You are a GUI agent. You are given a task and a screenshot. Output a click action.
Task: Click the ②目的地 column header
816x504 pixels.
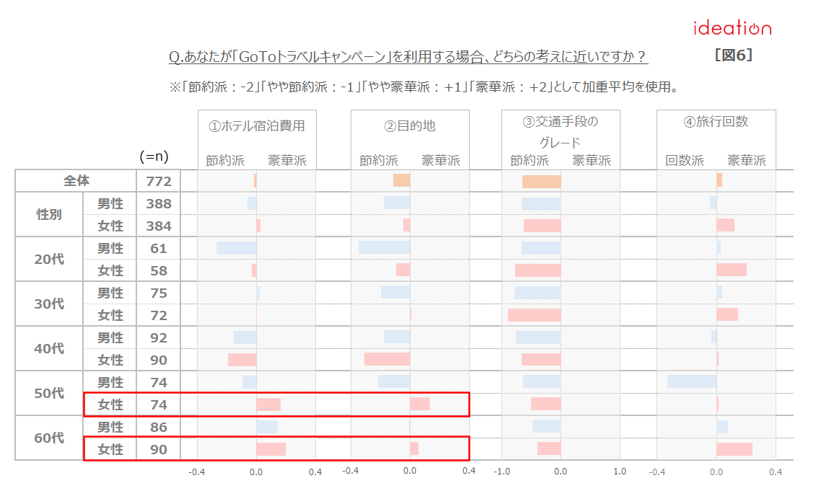tap(410, 126)
